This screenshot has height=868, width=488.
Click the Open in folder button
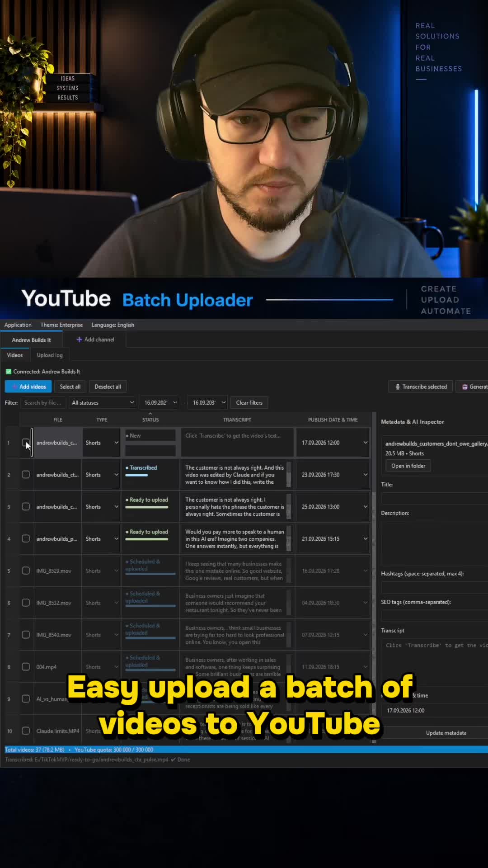click(x=408, y=466)
